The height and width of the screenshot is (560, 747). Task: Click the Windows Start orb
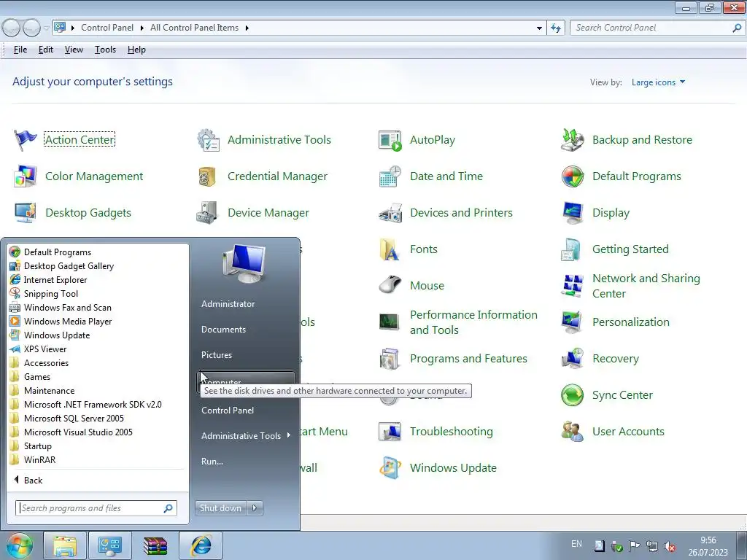[x=19, y=545]
